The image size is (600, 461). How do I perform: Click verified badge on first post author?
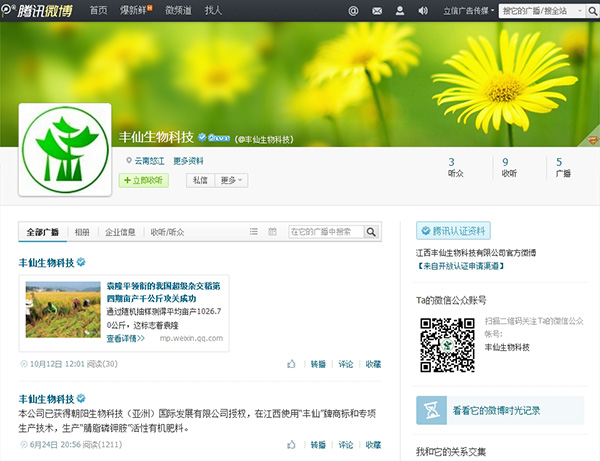click(x=81, y=262)
